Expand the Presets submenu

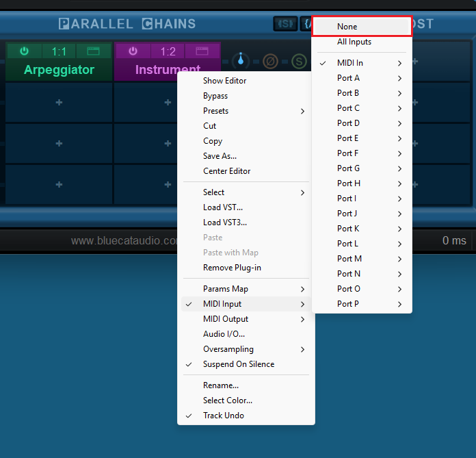click(246, 111)
